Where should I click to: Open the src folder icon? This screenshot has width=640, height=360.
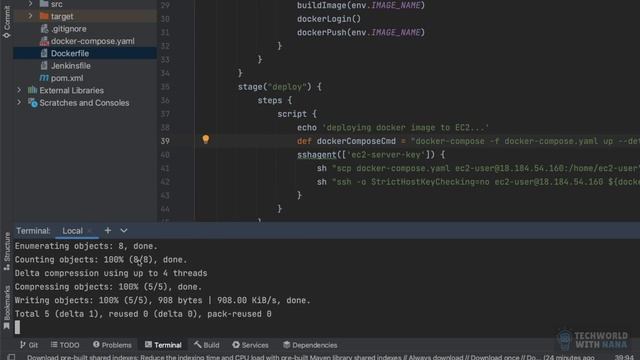pyautogui.click(x=44, y=4)
